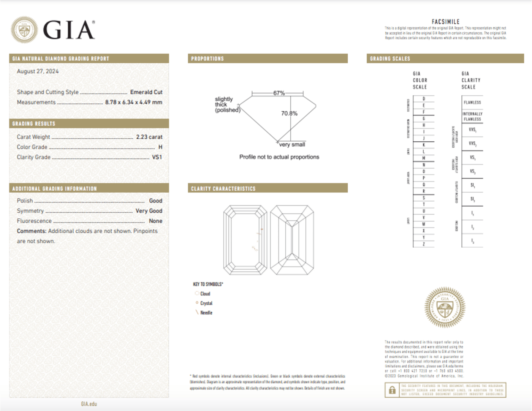Viewport: 532px width, 411px height.
Task: Click the very small culet label
Action: click(292, 144)
